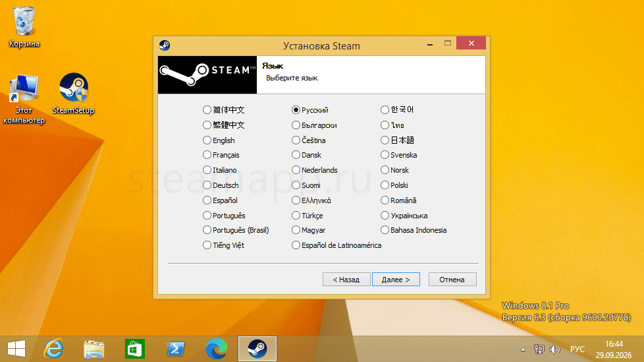Open PowerShell from taskbar

coord(176,349)
